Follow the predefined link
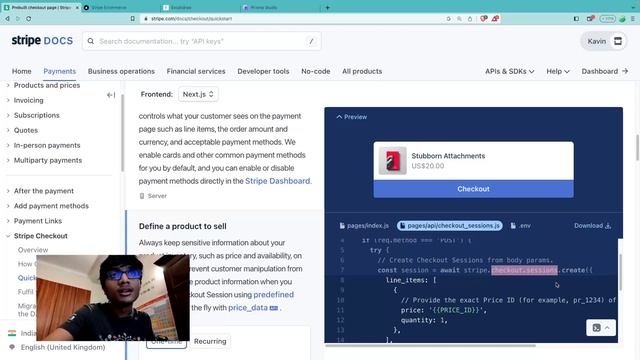 point(273,295)
